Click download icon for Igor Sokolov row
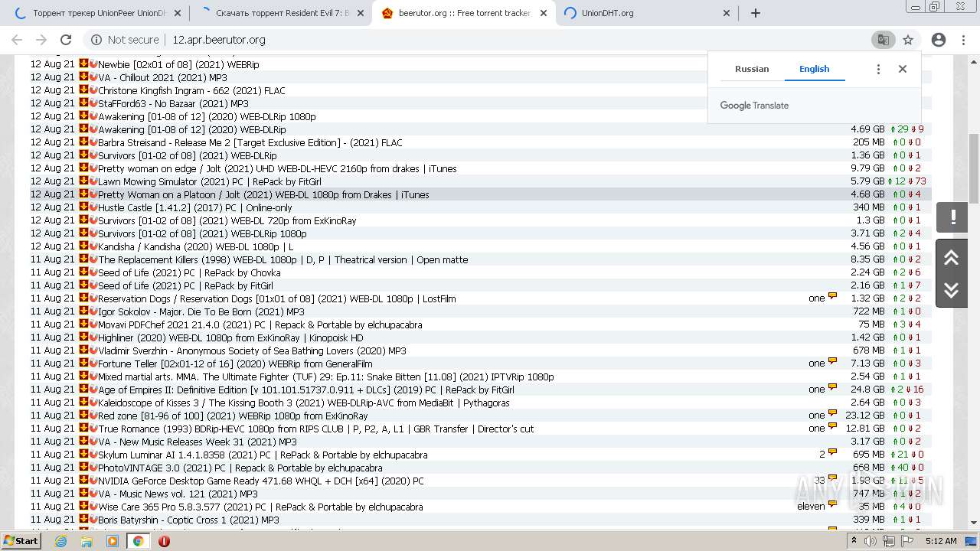Image resolution: width=980 pixels, height=551 pixels. [83, 311]
